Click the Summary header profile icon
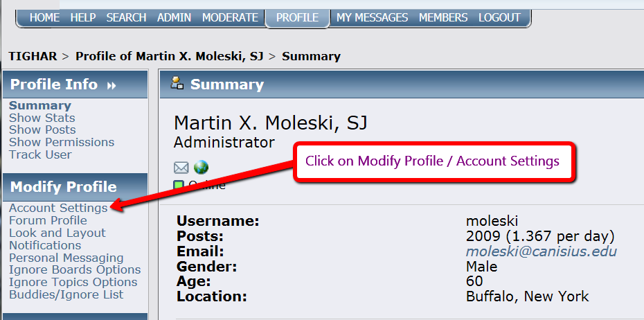Viewport: 644px width, 320px height. [x=177, y=84]
